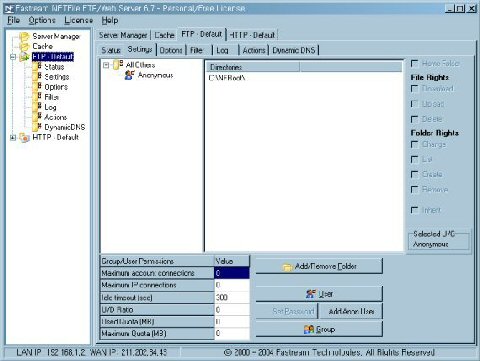Click the Directories column header
This screenshot has width=480, height=361.
point(253,67)
